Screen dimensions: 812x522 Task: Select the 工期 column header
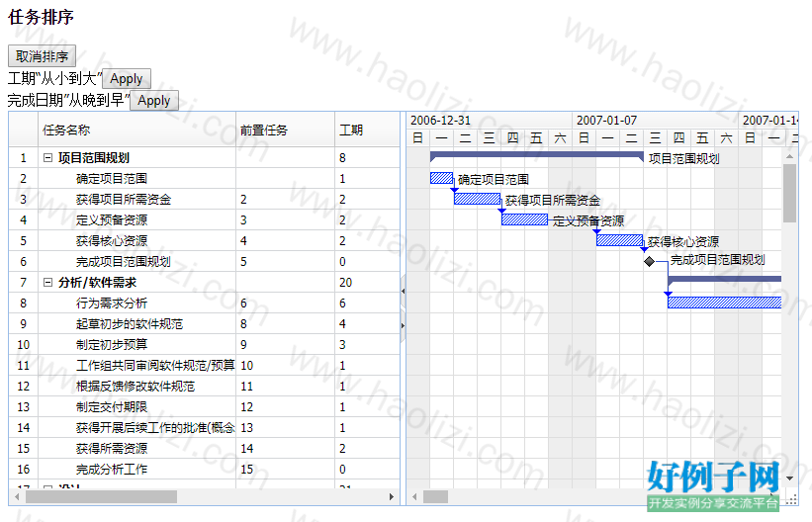pyautogui.click(x=367, y=130)
